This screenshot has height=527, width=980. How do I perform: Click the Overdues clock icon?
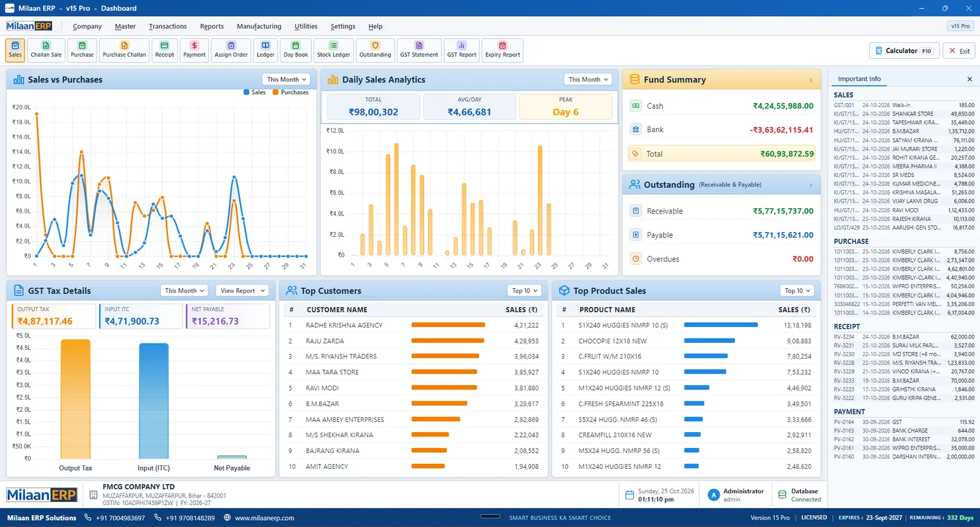pos(636,259)
